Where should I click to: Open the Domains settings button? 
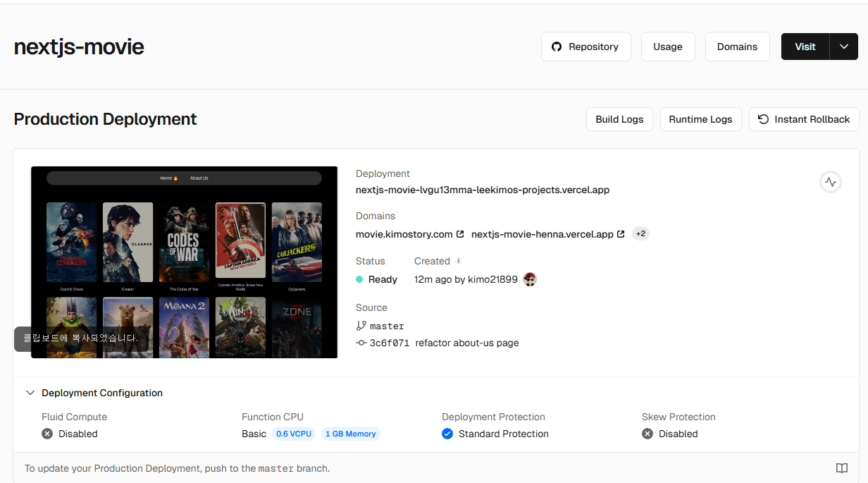pyautogui.click(x=738, y=47)
